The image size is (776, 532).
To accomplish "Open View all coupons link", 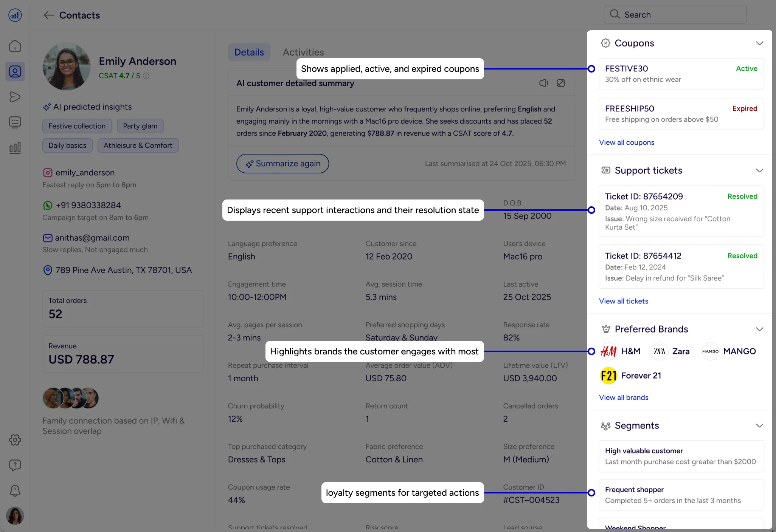I will point(626,142).
